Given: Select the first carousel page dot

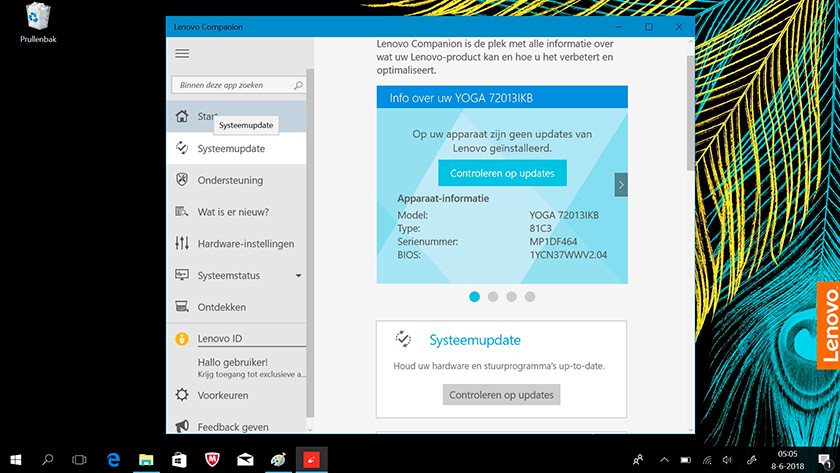Looking at the screenshot, I should click(475, 297).
